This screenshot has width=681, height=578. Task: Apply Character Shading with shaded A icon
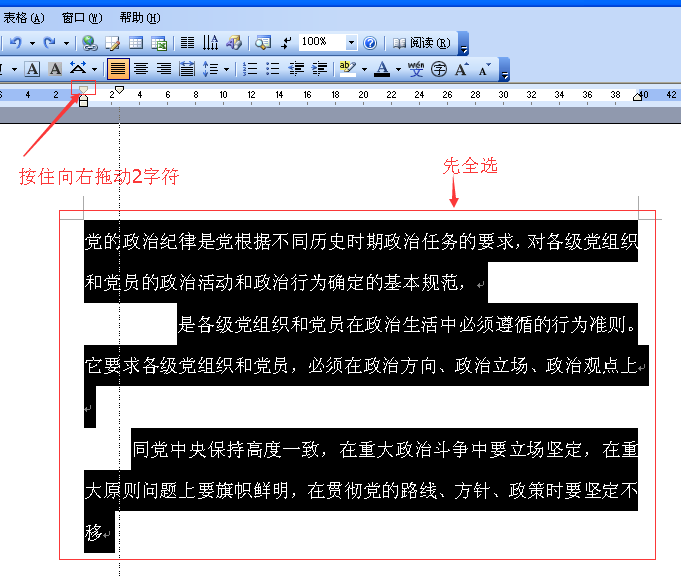pos(55,69)
